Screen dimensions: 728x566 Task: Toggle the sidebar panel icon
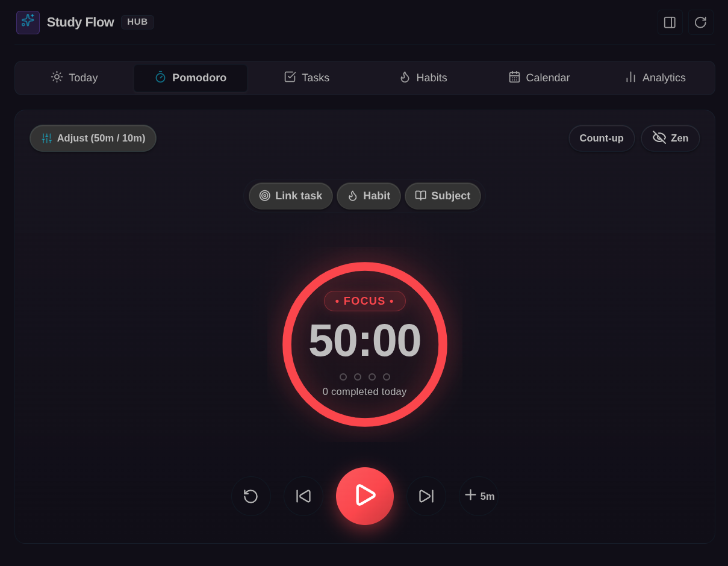point(670,22)
